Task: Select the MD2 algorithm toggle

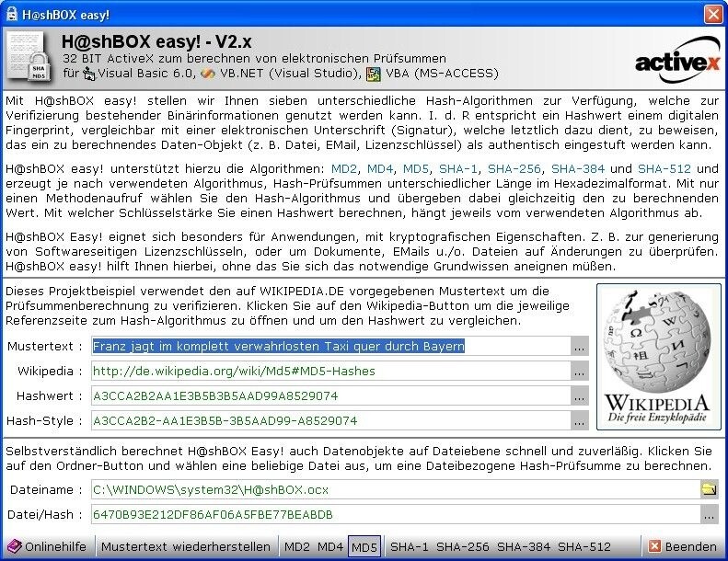Action: tap(297, 547)
